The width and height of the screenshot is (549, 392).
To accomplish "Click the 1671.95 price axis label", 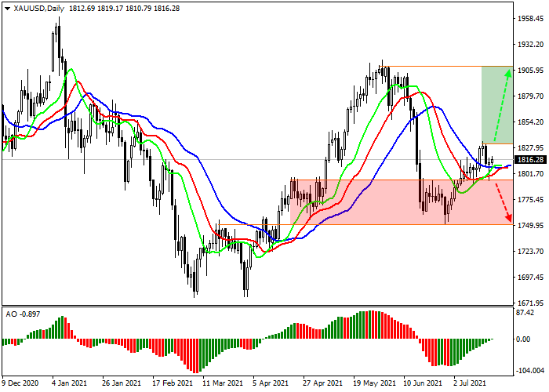I will (x=530, y=303).
